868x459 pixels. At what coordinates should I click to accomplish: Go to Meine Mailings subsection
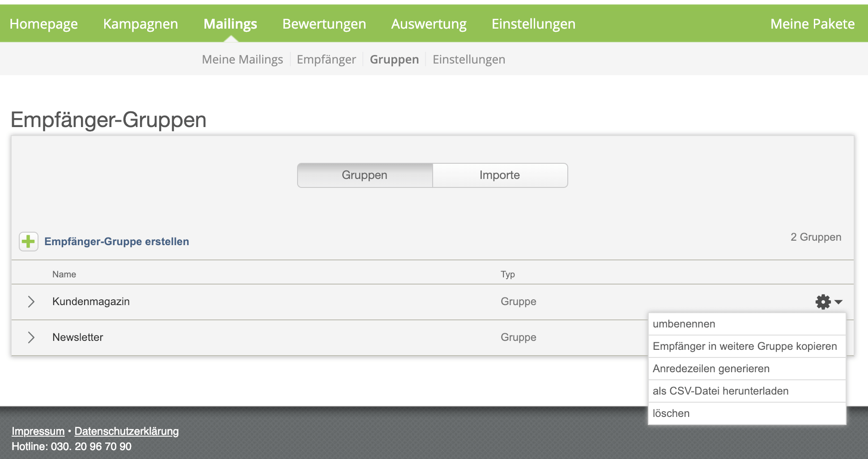click(243, 59)
